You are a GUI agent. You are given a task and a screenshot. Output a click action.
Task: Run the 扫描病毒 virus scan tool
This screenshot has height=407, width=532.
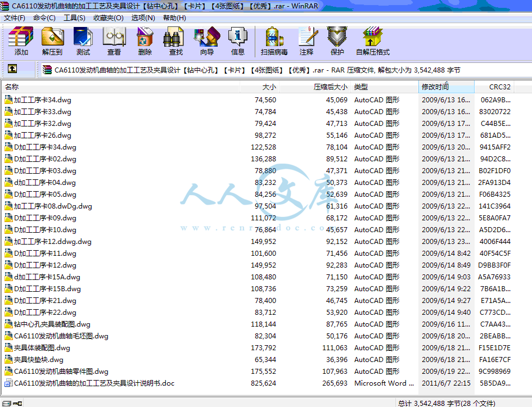(274, 41)
